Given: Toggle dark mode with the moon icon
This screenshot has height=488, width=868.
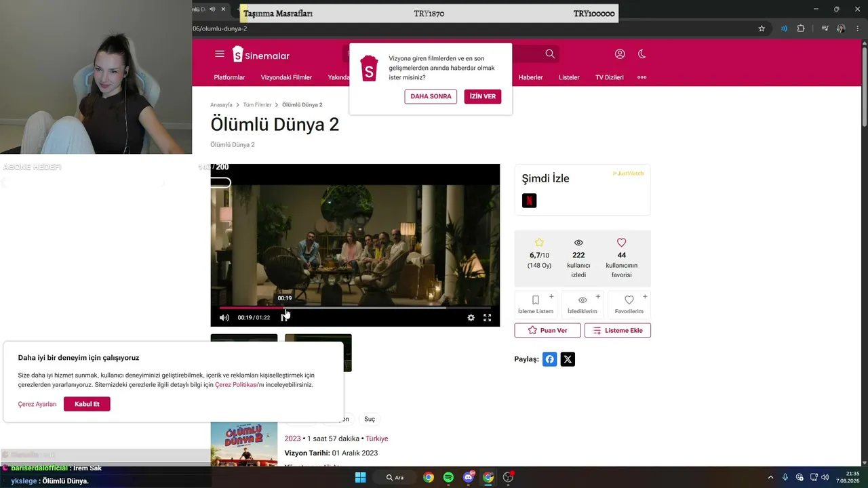Looking at the screenshot, I should pos(642,54).
